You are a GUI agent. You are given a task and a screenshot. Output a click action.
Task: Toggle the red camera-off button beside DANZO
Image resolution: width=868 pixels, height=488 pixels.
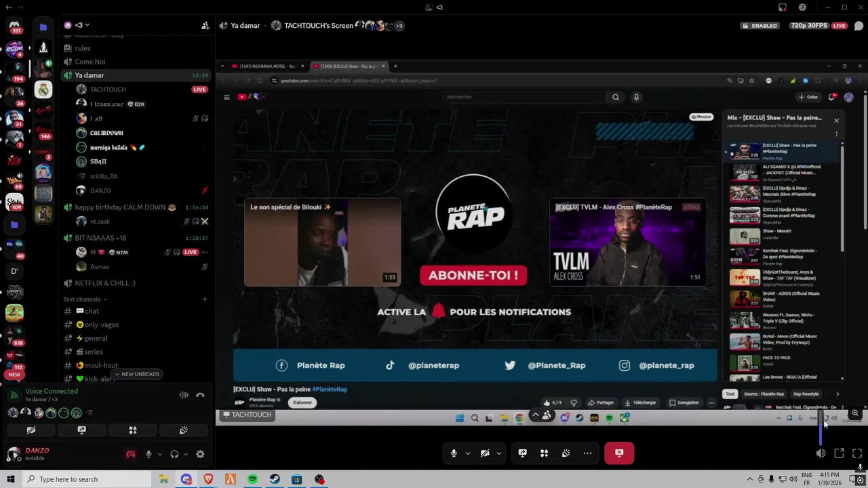pos(131,454)
